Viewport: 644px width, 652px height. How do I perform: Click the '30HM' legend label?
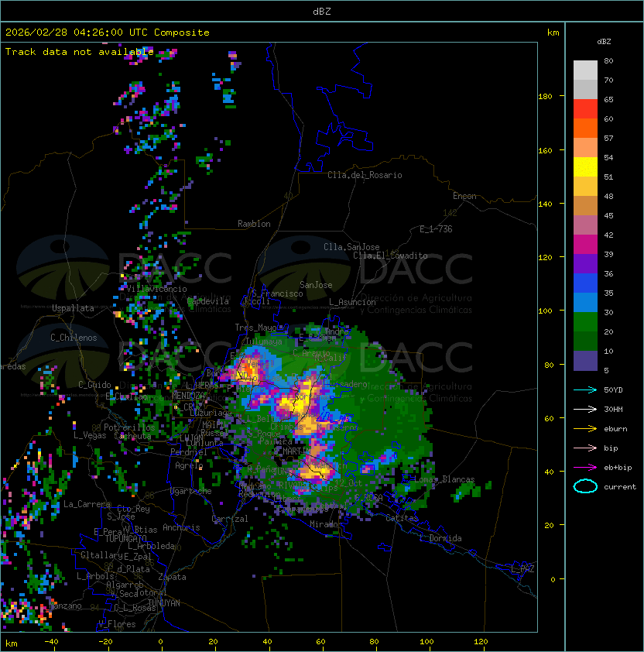tap(613, 409)
